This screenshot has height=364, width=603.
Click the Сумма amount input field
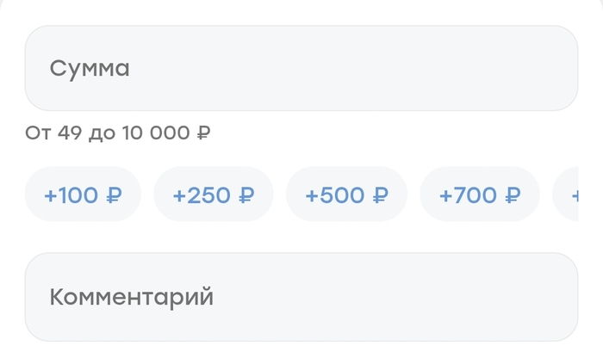point(301,69)
